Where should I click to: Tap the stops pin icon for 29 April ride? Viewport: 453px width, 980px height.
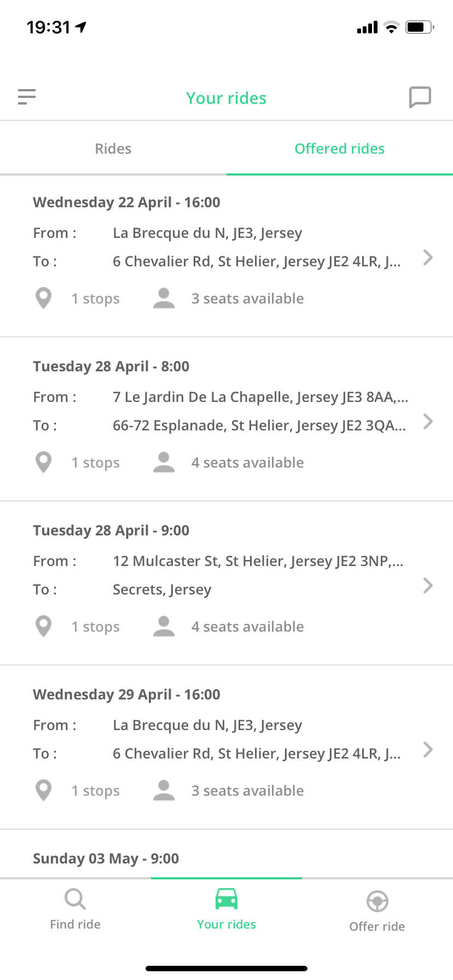(43, 791)
